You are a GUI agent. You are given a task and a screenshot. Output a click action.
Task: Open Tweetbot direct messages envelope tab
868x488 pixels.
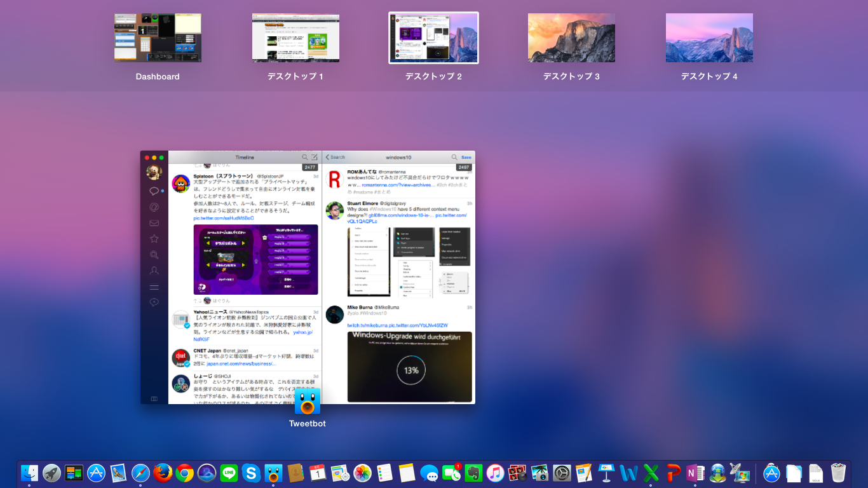[154, 223]
